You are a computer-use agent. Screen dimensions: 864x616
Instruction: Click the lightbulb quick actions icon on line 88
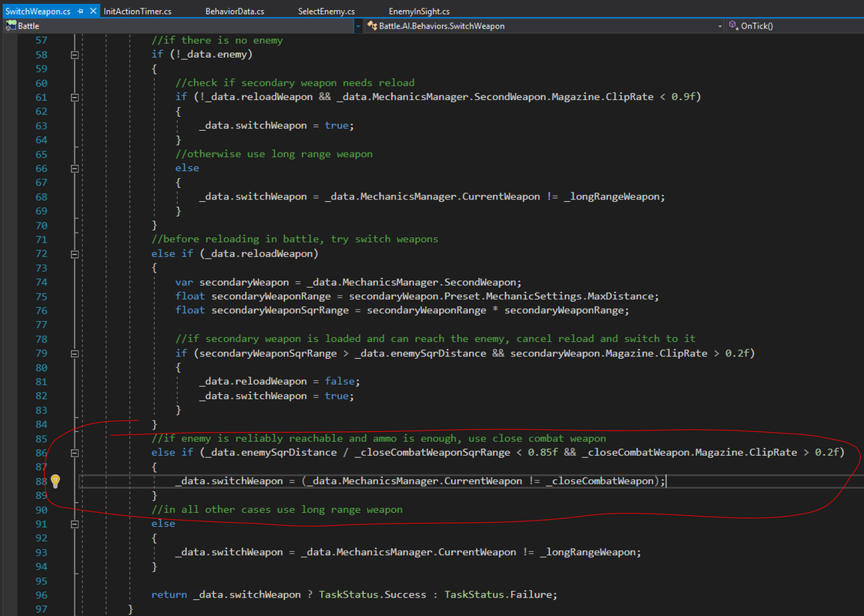(55, 481)
